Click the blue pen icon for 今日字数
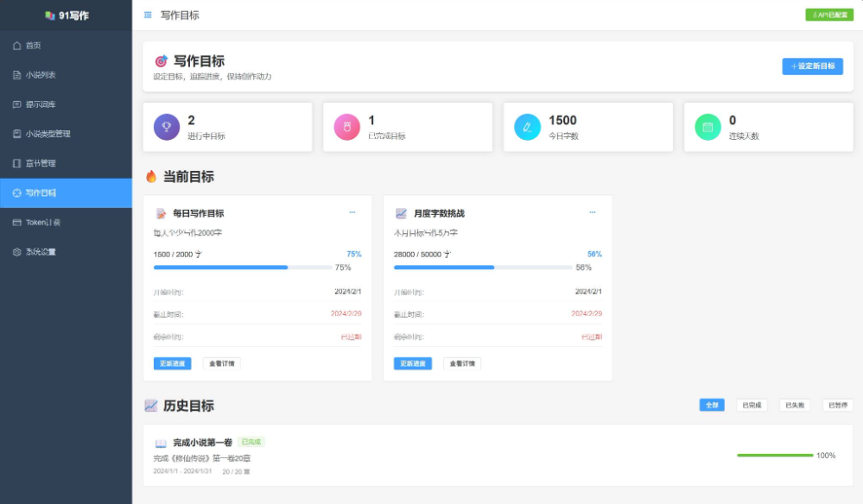Screen dimensions: 863x504 (x=527, y=127)
